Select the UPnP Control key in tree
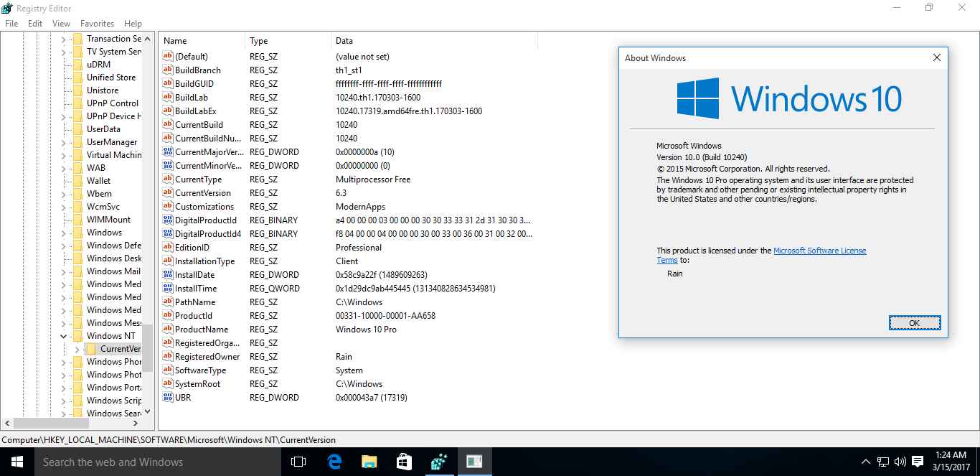980x476 pixels. (113, 103)
